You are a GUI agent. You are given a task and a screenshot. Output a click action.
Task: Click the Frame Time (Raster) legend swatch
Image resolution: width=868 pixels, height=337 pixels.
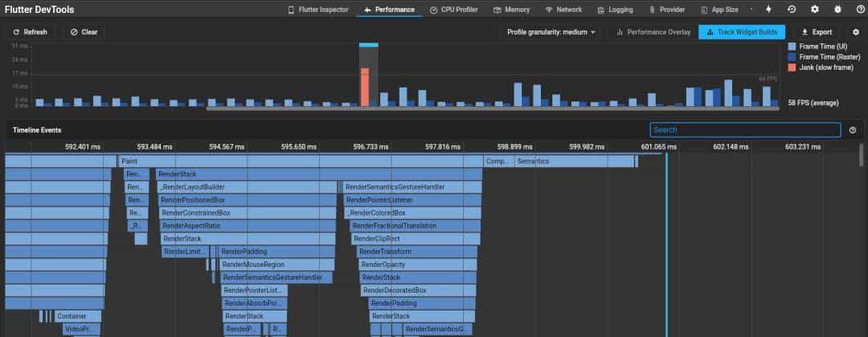tap(792, 56)
